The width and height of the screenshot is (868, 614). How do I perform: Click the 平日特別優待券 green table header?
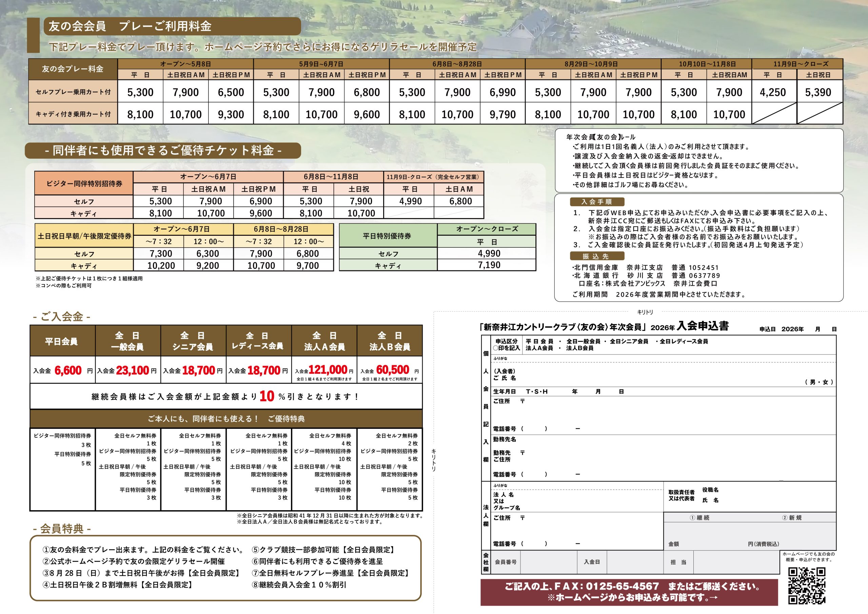388,236
